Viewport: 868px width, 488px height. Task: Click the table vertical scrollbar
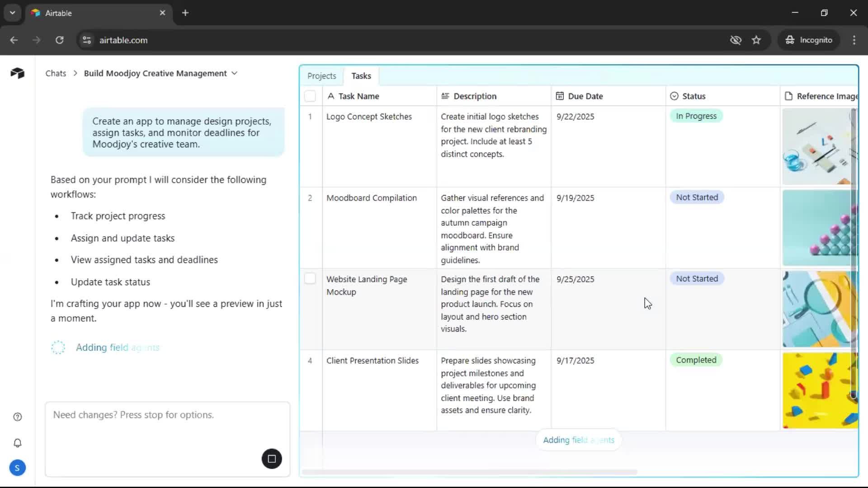point(854,253)
